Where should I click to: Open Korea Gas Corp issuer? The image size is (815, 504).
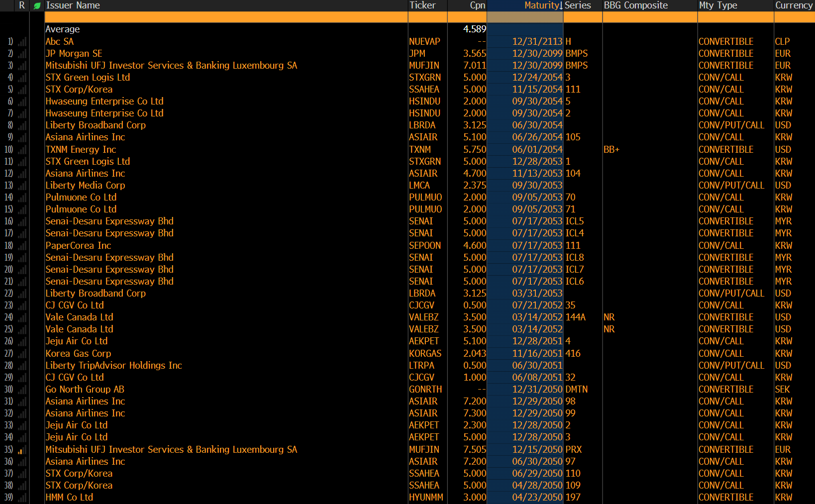78,354
